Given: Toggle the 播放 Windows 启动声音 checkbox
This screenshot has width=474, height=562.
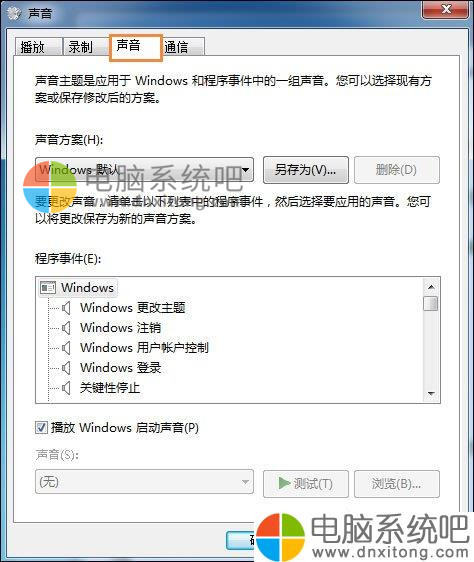Looking at the screenshot, I should tap(41, 428).
